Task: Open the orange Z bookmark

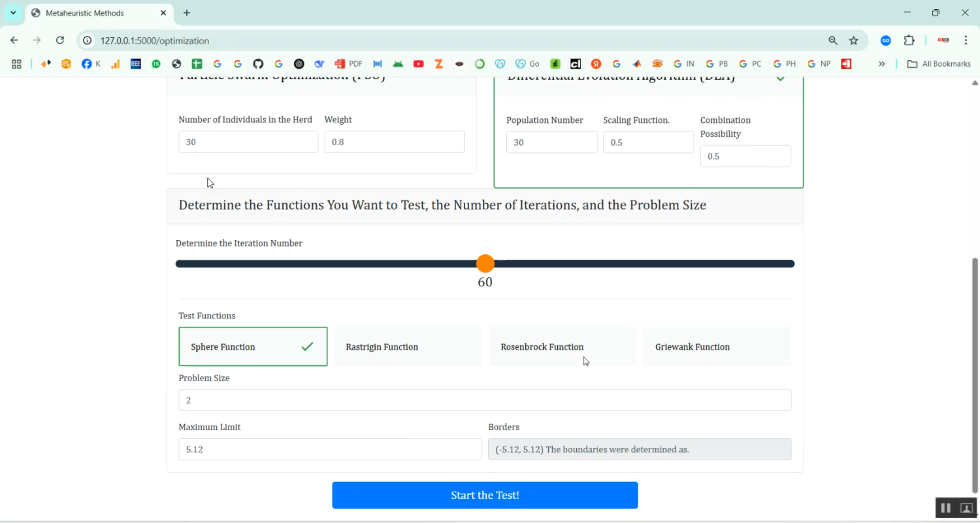Action: click(439, 64)
